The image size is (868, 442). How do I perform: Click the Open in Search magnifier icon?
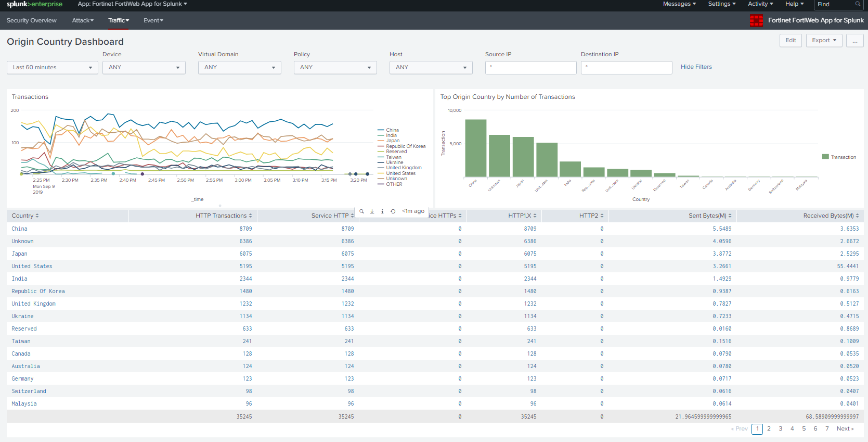click(x=361, y=211)
